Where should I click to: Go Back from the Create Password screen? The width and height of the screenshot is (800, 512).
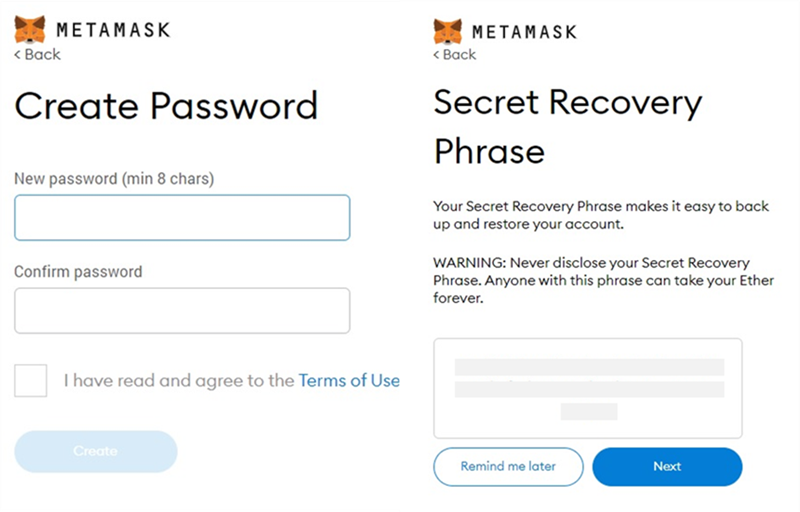click(x=37, y=55)
